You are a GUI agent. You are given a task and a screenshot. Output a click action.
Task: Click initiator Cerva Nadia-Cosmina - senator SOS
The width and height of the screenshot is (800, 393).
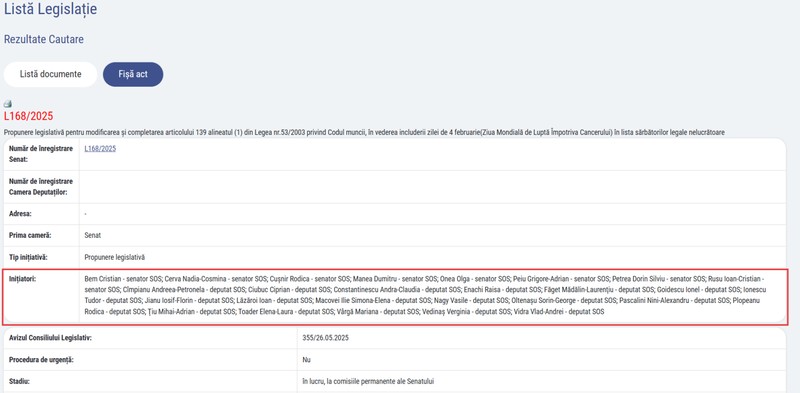[x=216, y=279]
